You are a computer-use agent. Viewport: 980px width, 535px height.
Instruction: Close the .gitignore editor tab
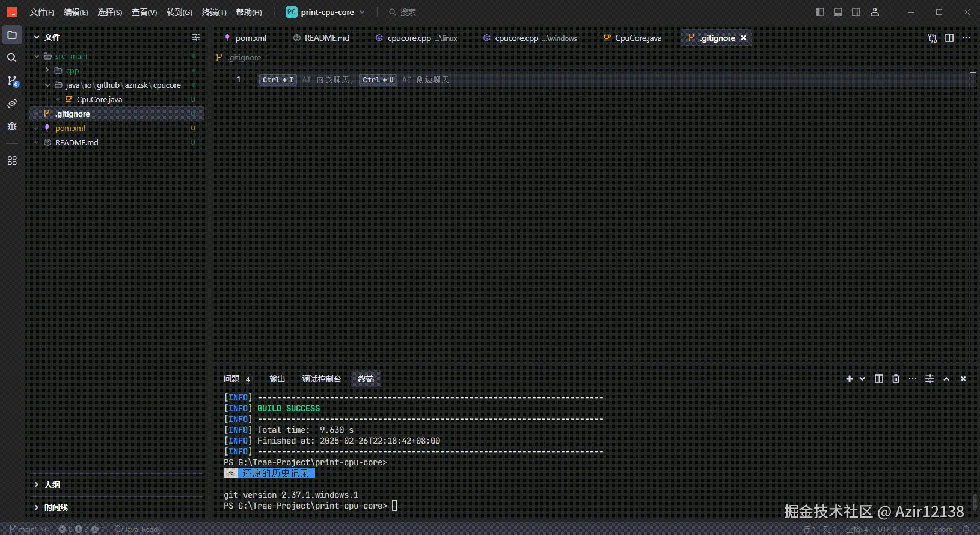(744, 38)
